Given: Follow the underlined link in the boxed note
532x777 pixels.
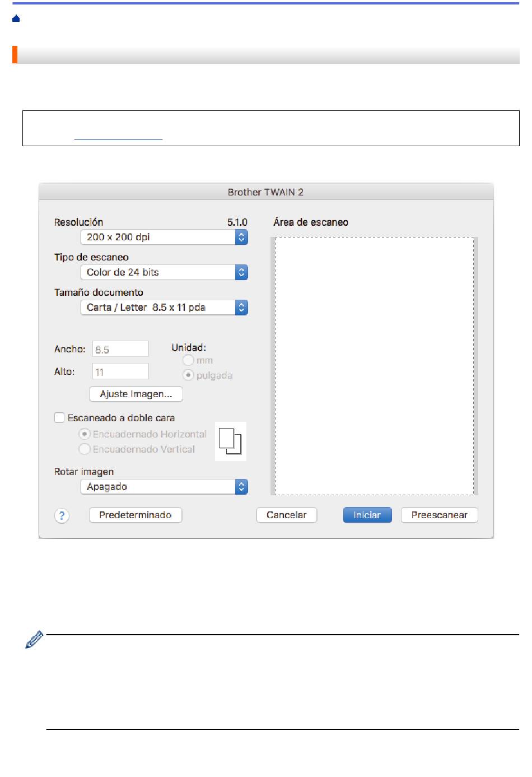Looking at the screenshot, I should tap(118, 136).
